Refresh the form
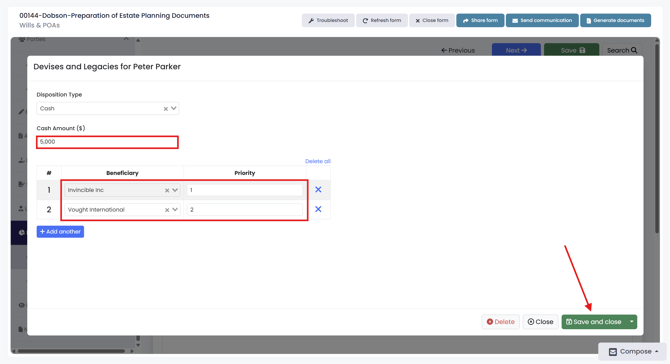The image size is (670, 364). click(x=382, y=21)
